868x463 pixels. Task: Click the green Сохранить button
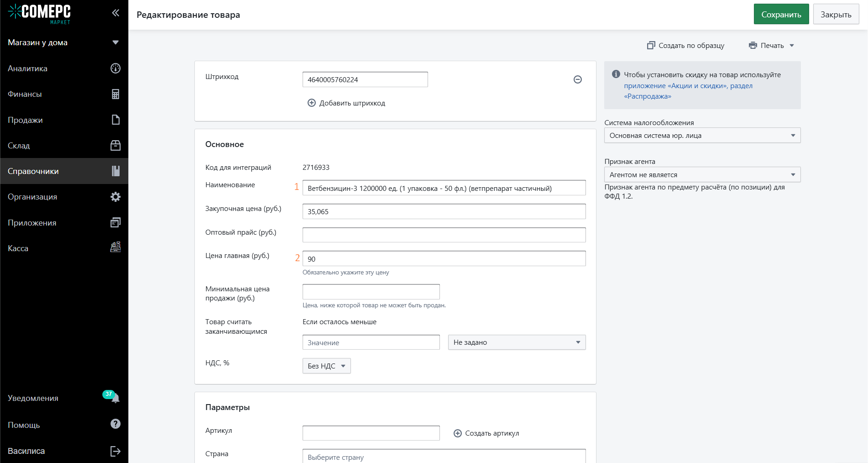[x=781, y=14]
